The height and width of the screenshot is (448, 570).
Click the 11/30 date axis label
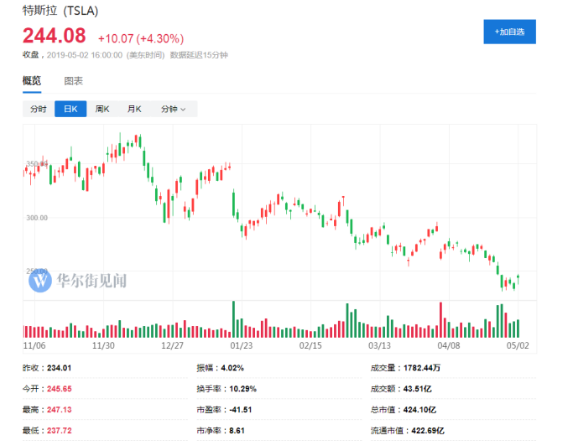click(103, 345)
